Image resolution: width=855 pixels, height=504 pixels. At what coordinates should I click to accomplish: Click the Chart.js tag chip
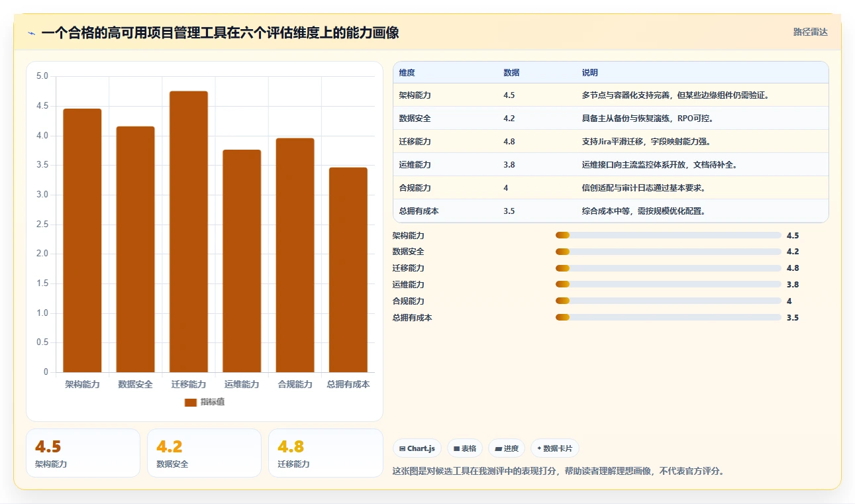[417, 448]
